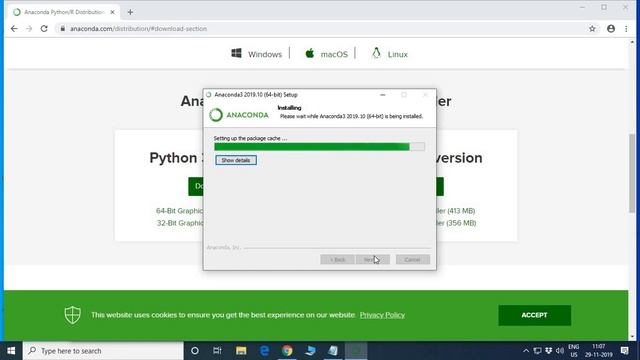Click the browser forward arrow
The height and width of the screenshot is (360, 640).
(29, 29)
